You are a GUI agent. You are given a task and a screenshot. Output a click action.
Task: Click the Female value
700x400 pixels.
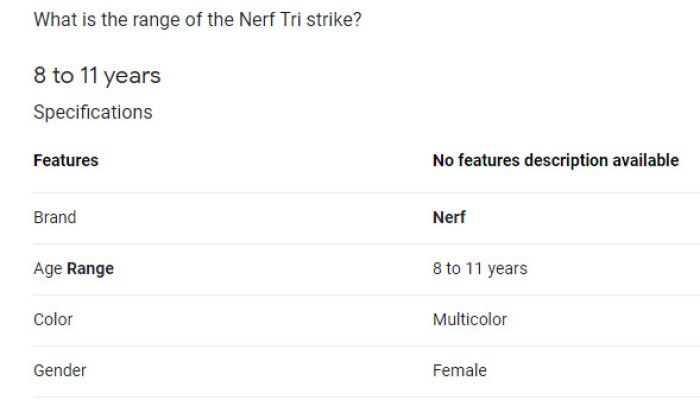coord(460,371)
